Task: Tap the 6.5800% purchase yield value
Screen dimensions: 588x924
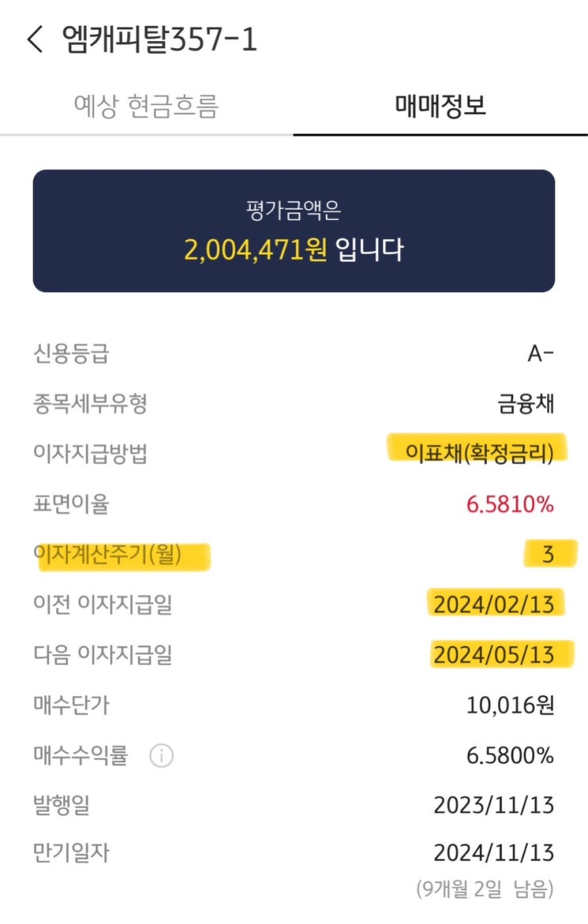Action: [510, 755]
